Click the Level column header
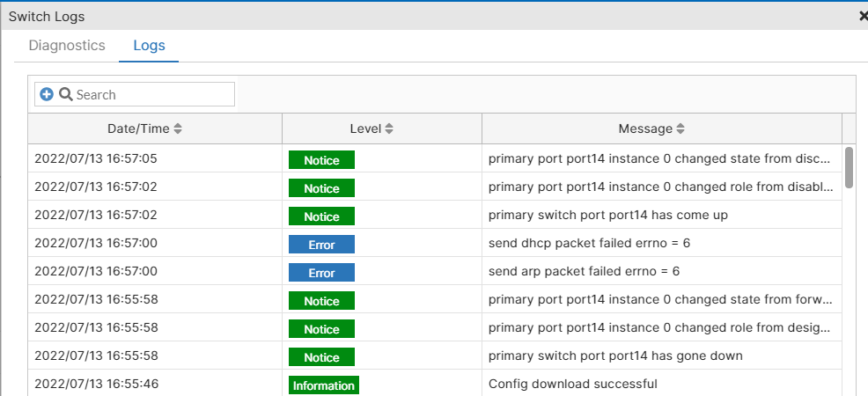The width and height of the screenshot is (868, 396). 365,128
